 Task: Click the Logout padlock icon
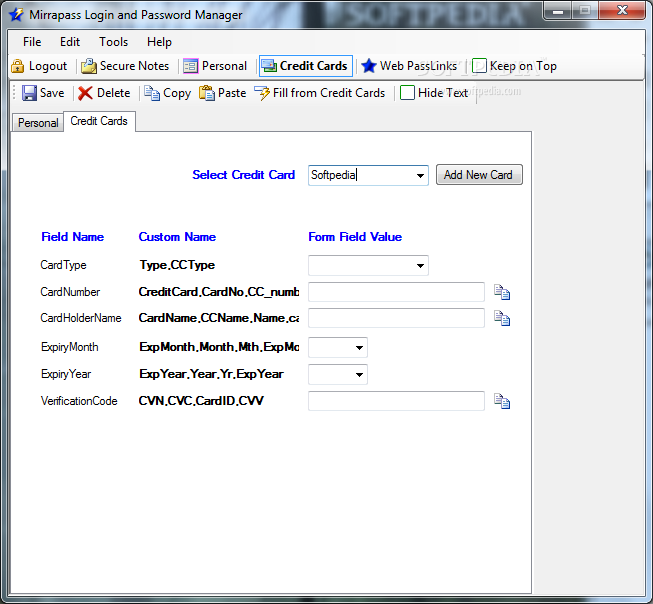point(17,66)
